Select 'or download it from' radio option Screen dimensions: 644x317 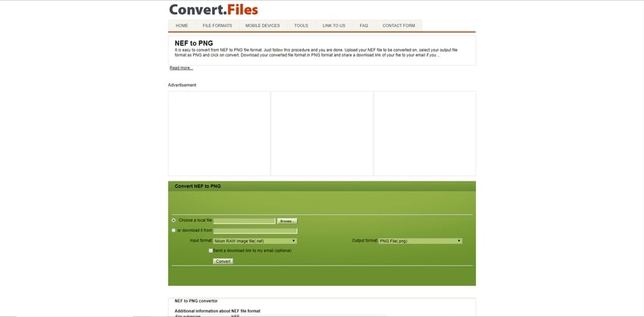point(174,230)
